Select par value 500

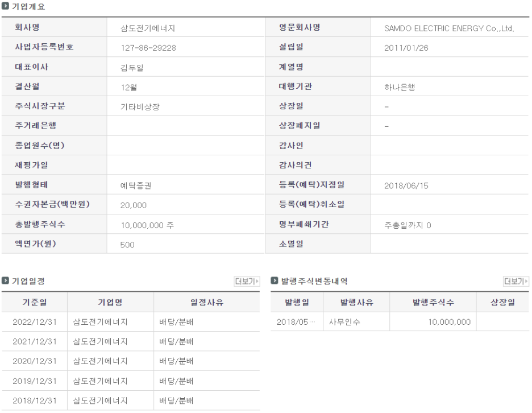pyautogui.click(x=127, y=245)
